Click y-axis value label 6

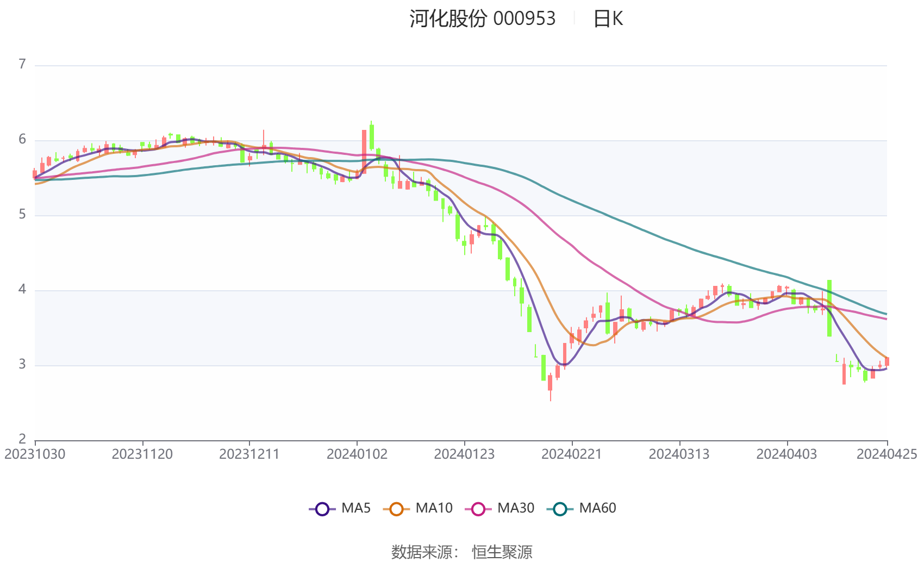[22, 140]
